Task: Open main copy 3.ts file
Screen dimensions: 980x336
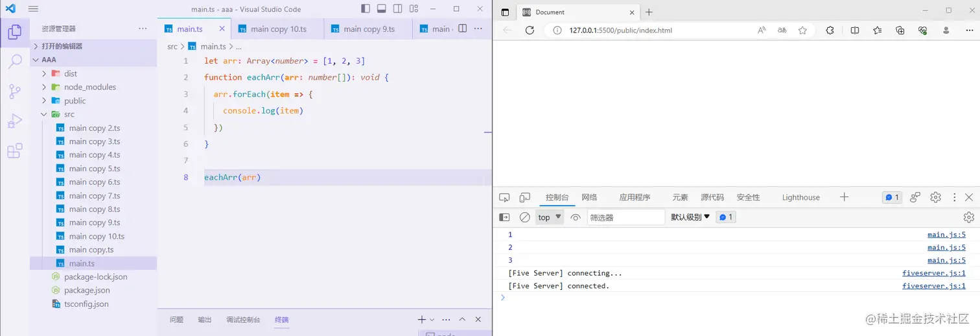Action: point(93,141)
